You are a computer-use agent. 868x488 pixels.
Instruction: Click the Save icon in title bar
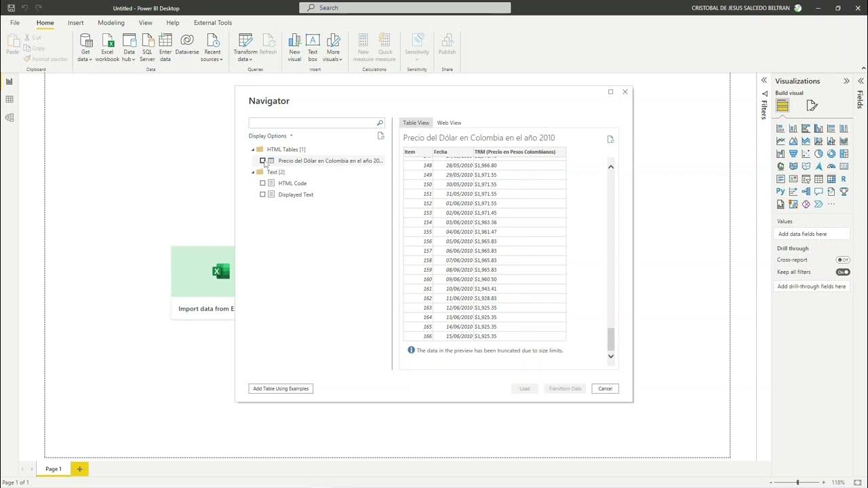point(11,8)
